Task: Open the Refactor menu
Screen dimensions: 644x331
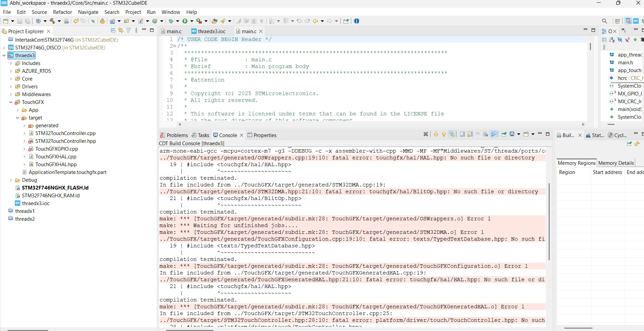Action: (x=63, y=12)
